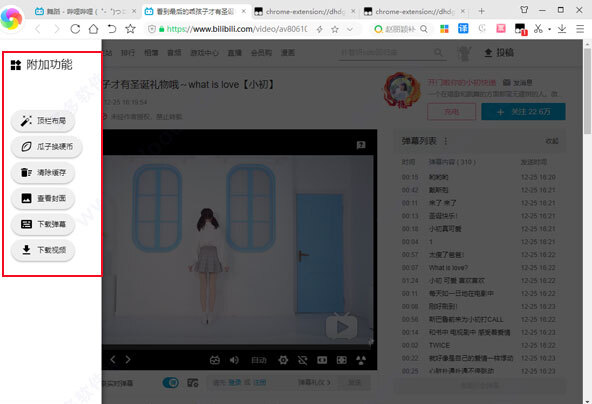Viewport: 592px width, 404px height.
Task: Switch to the first bilibili browser tab
Action: [x=85, y=11]
